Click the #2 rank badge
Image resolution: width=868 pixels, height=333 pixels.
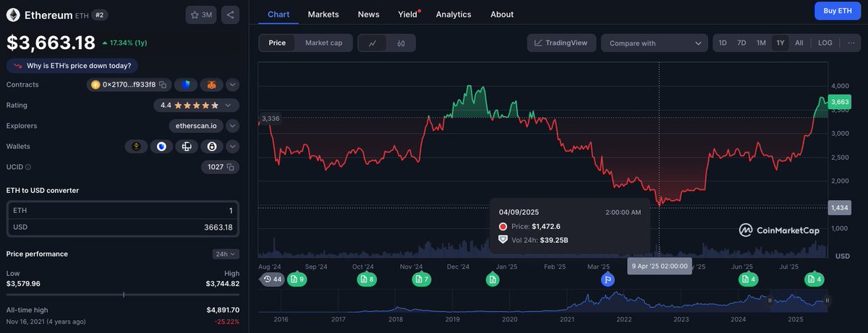point(99,14)
